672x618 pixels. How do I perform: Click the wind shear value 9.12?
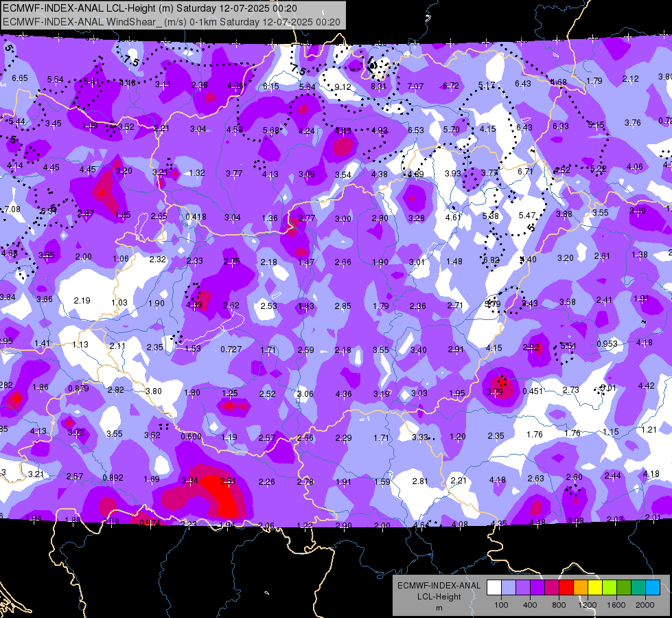pos(343,87)
